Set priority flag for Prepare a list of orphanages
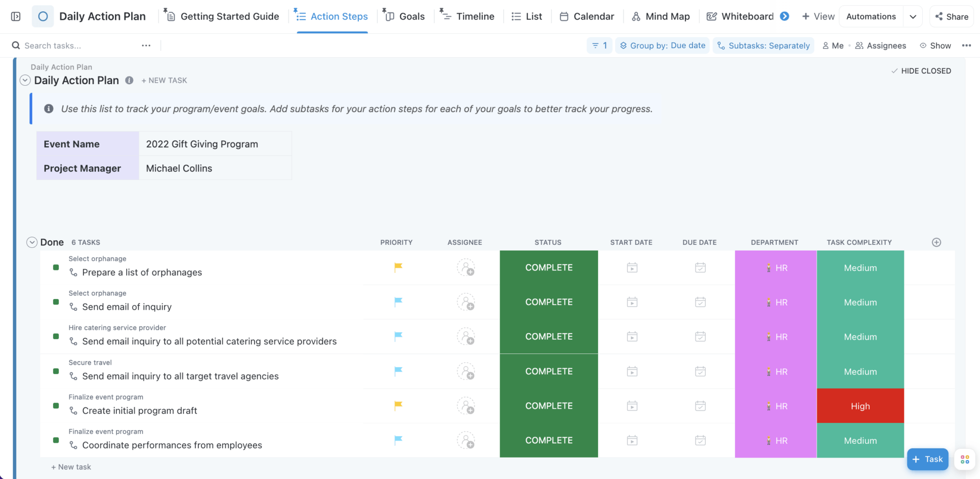The image size is (980, 479). point(398,267)
